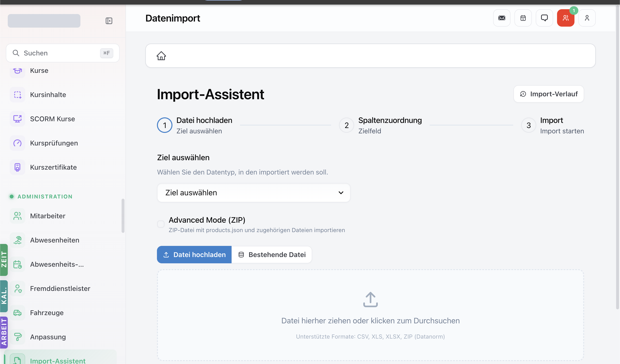Switch to Datei hochladen tab
620x364 pixels.
pyautogui.click(x=194, y=255)
